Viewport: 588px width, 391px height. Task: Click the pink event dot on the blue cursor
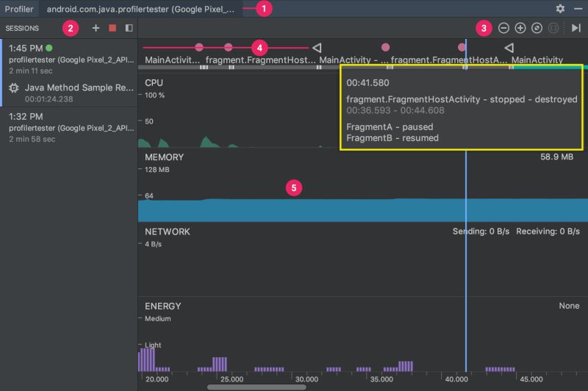tap(462, 47)
